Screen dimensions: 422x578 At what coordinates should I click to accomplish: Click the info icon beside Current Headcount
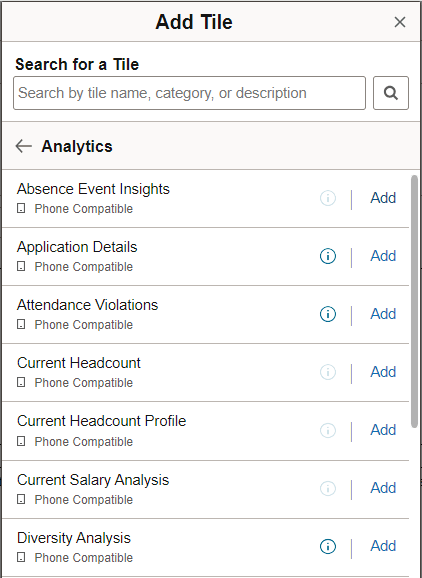pos(328,372)
